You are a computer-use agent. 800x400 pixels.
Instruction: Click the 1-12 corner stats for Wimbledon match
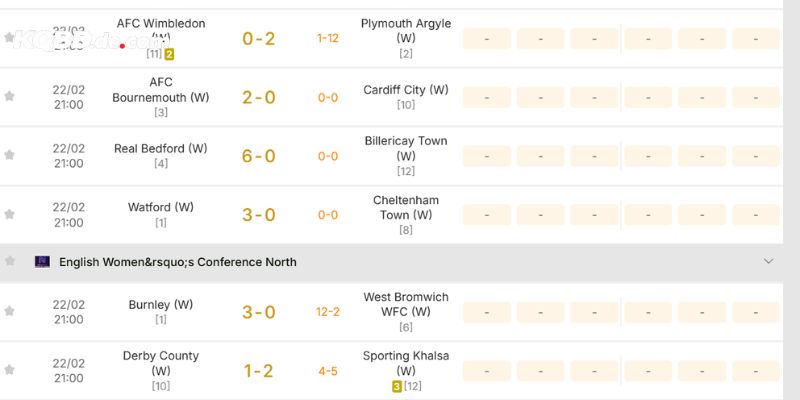pyautogui.click(x=328, y=39)
